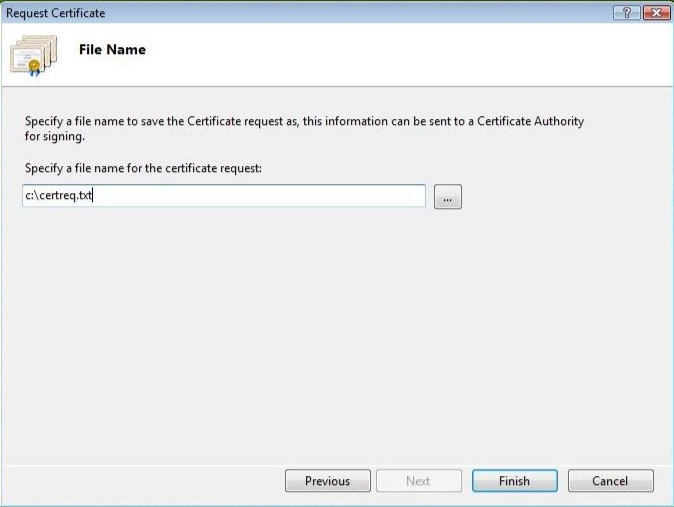
Task: Click the words "for signing." in the description
Action: click(54, 136)
